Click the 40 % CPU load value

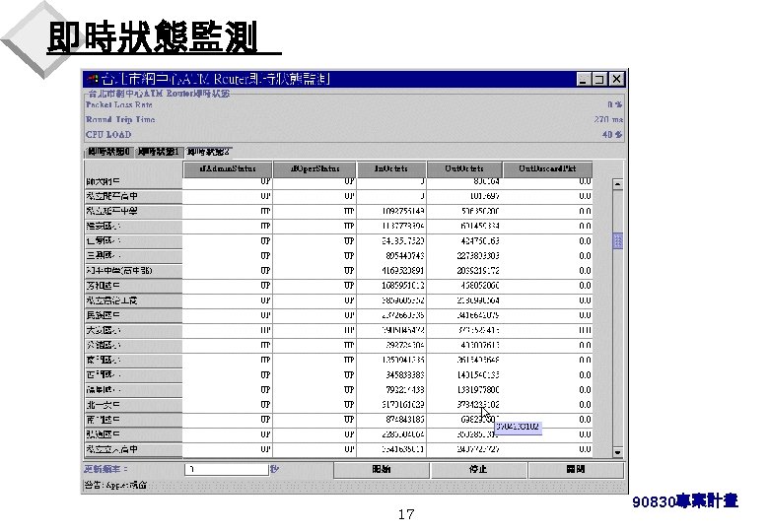coord(612,135)
